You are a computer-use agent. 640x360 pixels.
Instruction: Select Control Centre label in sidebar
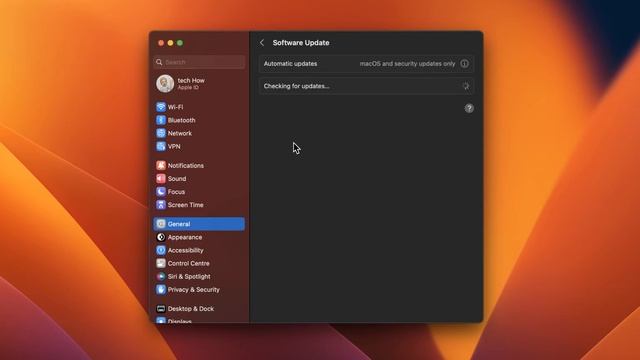click(x=189, y=263)
